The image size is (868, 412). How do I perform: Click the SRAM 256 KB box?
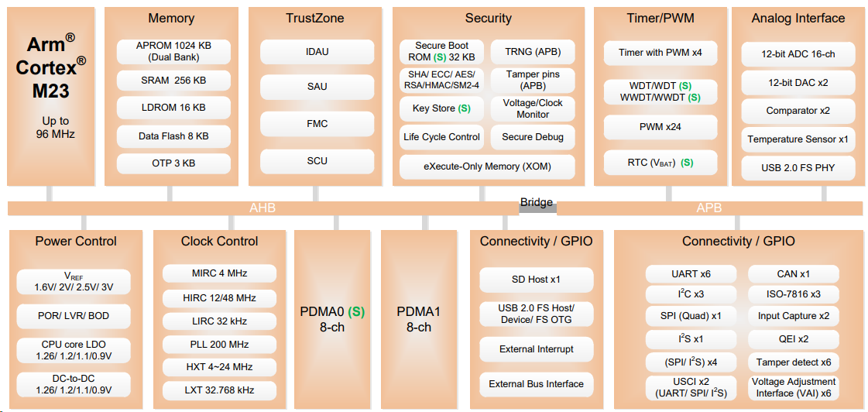coord(173,81)
